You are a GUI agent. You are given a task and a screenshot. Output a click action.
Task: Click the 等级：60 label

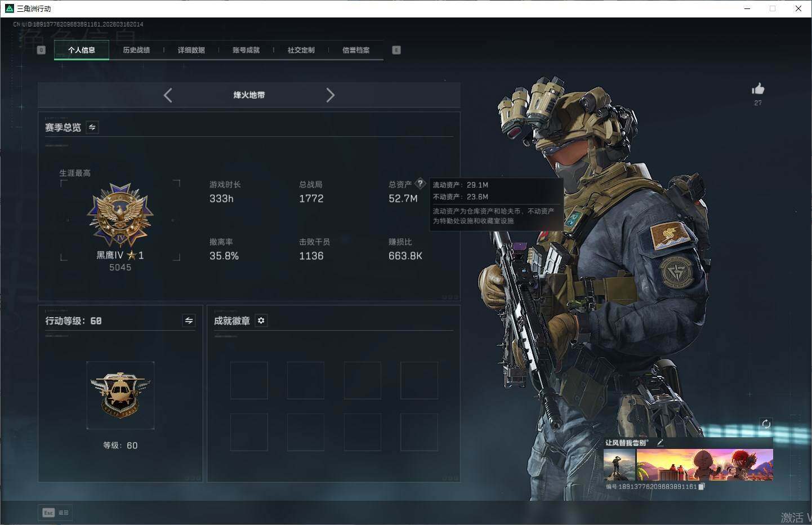[120, 446]
